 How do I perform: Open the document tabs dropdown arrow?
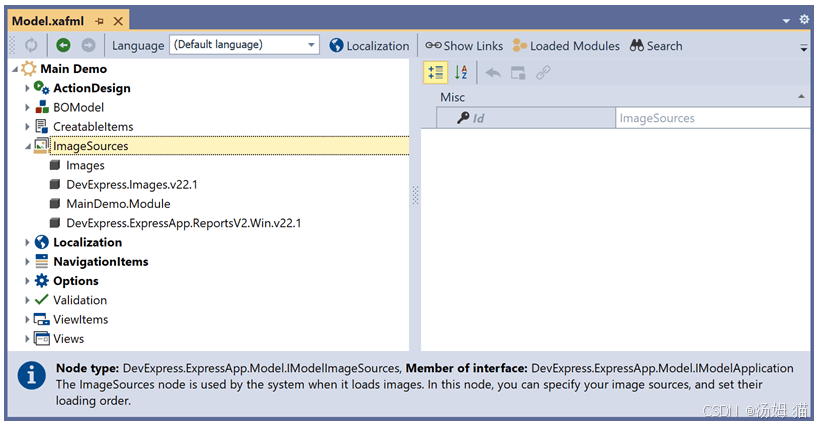click(x=786, y=21)
